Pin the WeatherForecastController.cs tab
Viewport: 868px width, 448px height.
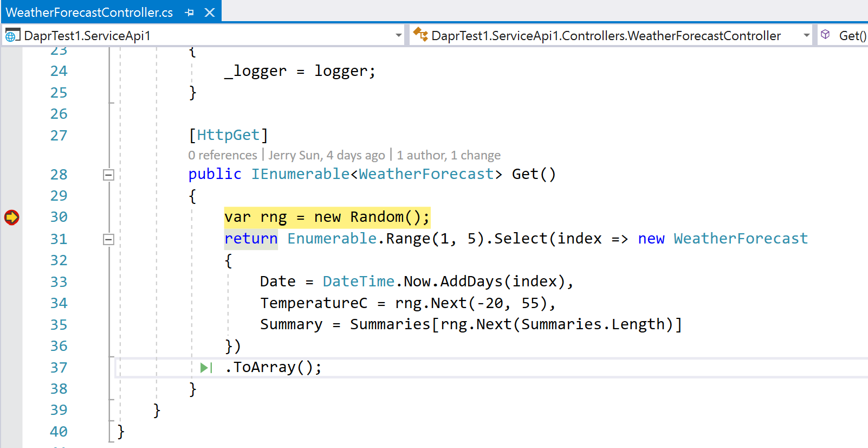tap(189, 12)
